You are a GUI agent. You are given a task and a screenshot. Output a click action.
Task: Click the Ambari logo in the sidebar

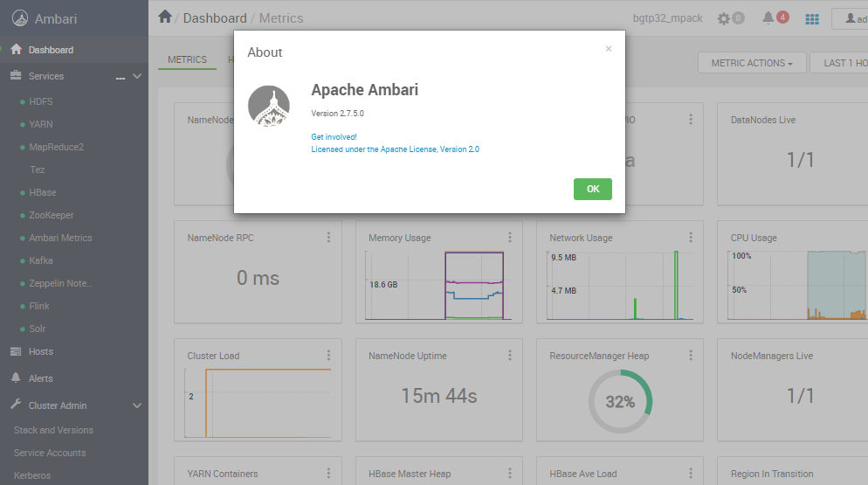20,18
